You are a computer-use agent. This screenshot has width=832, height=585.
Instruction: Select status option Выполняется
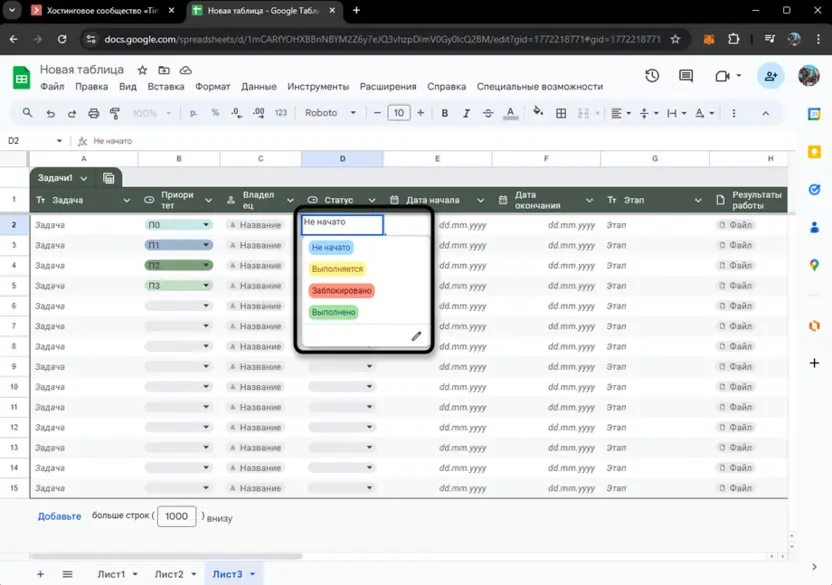pyautogui.click(x=337, y=269)
